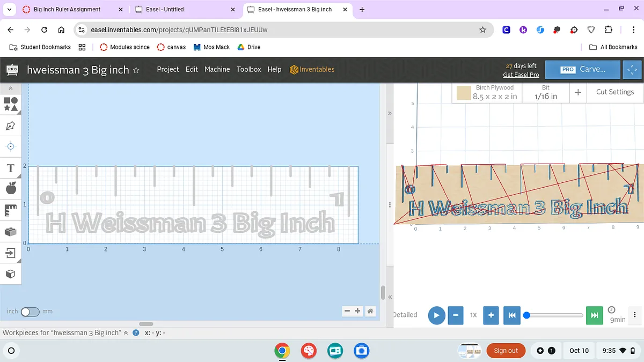This screenshot has width=644, height=362.
Task: Open the Machine menu
Action: coord(217,69)
